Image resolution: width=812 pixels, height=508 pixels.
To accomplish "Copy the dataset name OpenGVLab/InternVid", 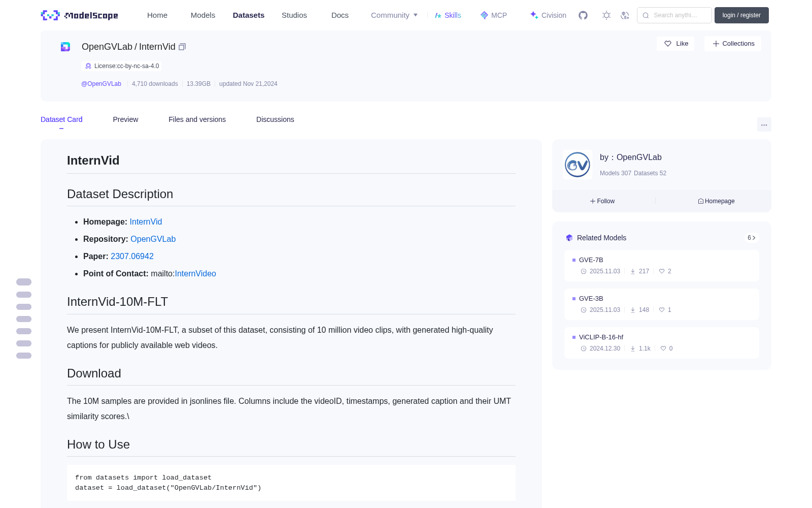I will [x=182, y=47].
